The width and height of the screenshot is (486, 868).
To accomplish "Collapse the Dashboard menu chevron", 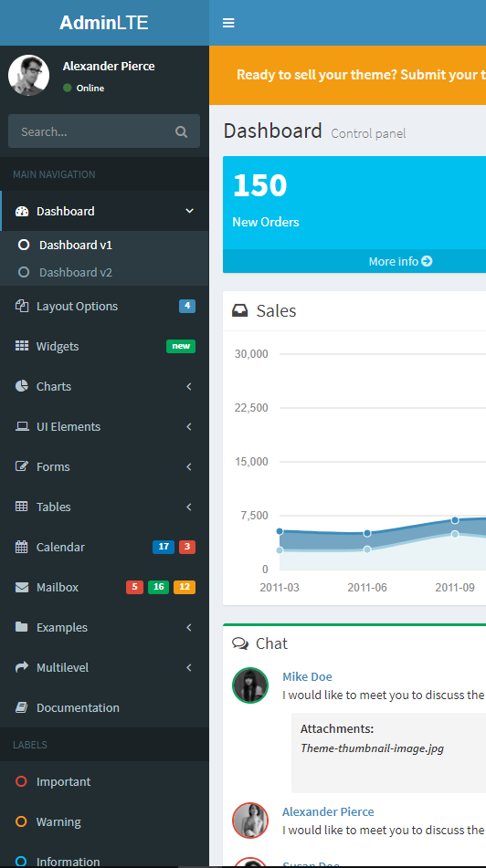I will click(189, 211).
